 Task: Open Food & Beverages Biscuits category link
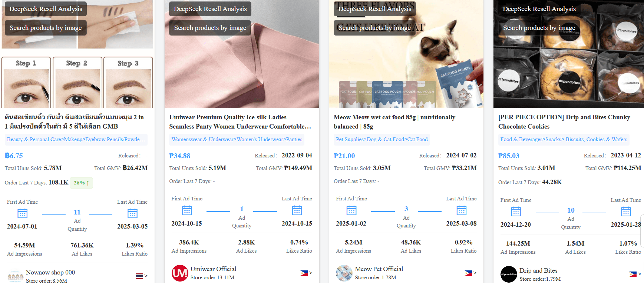(564, 140)
